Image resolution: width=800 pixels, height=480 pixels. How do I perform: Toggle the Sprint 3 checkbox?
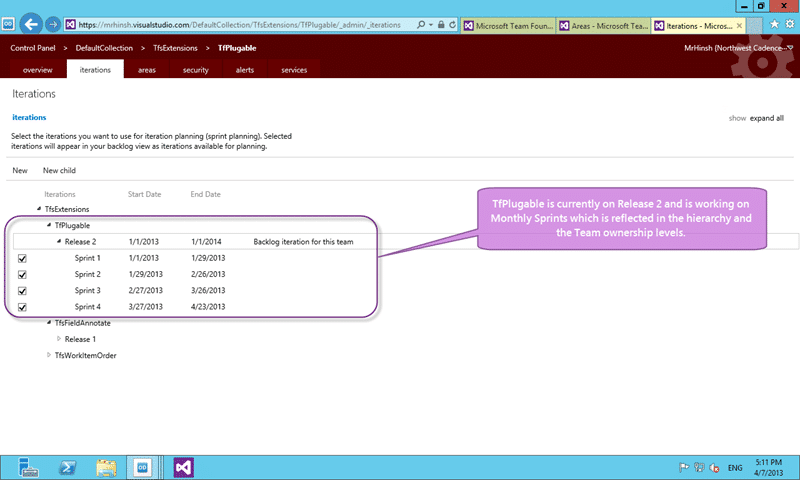pyautogui.click(x=22, y=291)
